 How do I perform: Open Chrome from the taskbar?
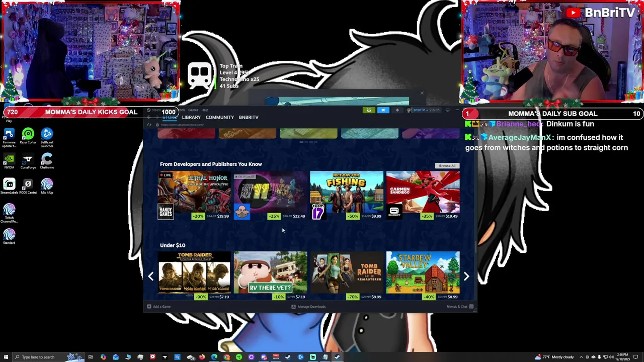pyautogui.click(x=227, y=357)
